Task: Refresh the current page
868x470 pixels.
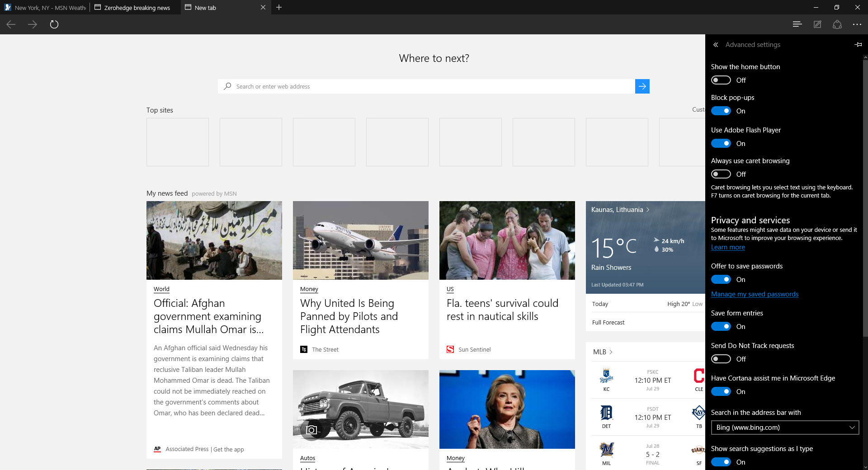Action: [x=54, y=24]
